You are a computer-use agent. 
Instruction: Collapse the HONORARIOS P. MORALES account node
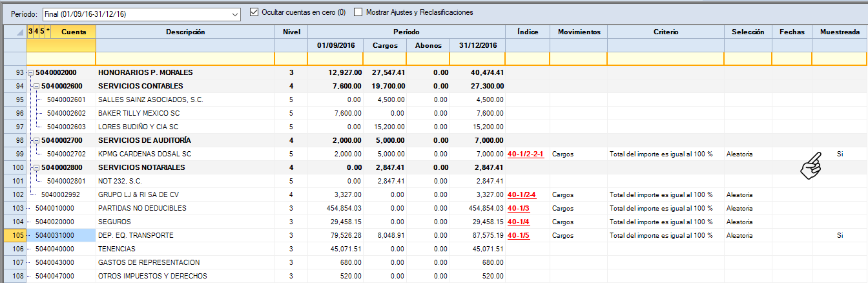[31, 72]
